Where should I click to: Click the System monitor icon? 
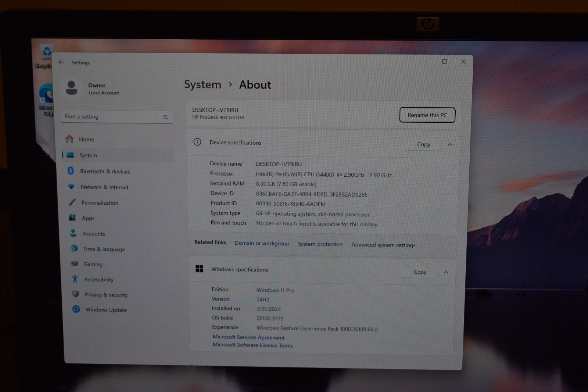(70, 155)
